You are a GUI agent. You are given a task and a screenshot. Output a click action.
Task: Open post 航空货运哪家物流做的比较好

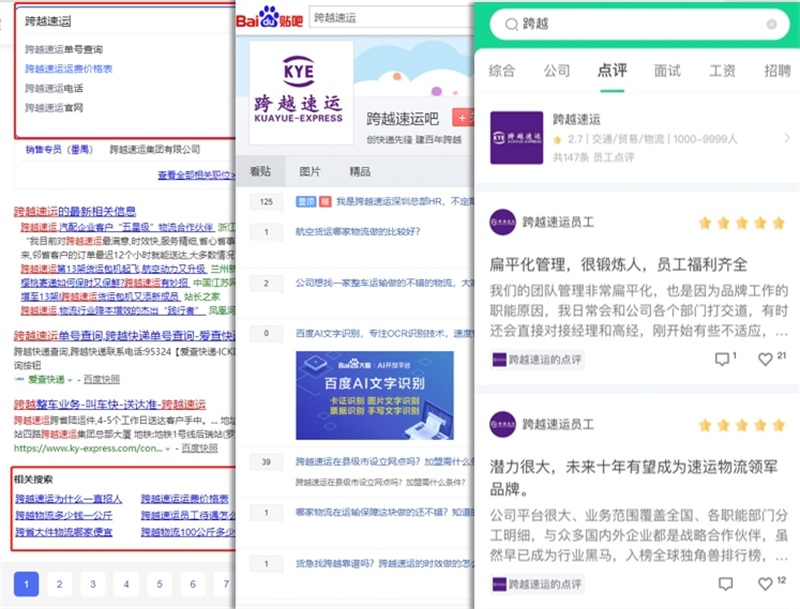358,232
